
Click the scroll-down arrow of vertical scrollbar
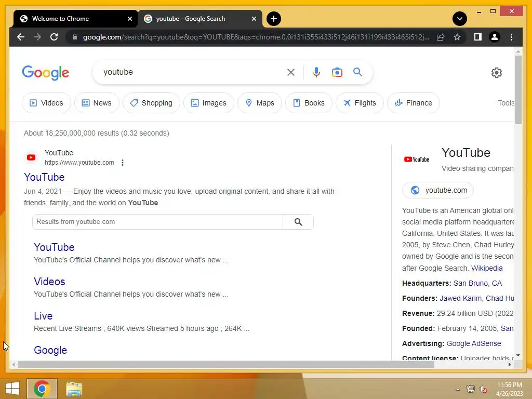coord(518,355)
